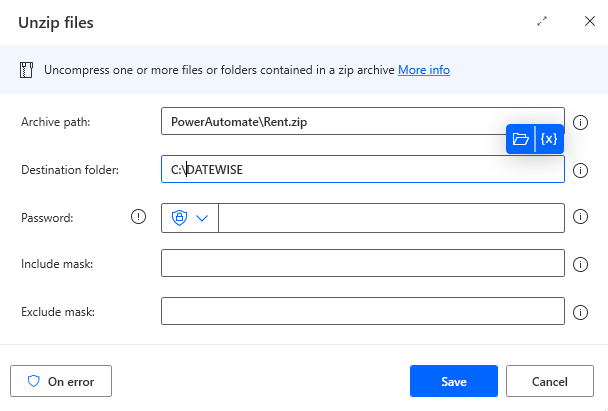Screen dimensions: 608x411
Task: Show info for Exclude mask field
Action: click(x=580, y=312)
